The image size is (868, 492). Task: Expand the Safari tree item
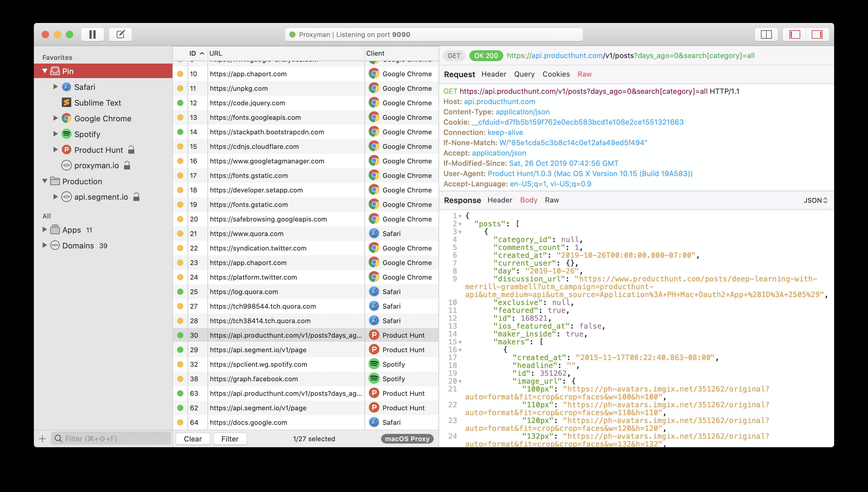point(56,87)
